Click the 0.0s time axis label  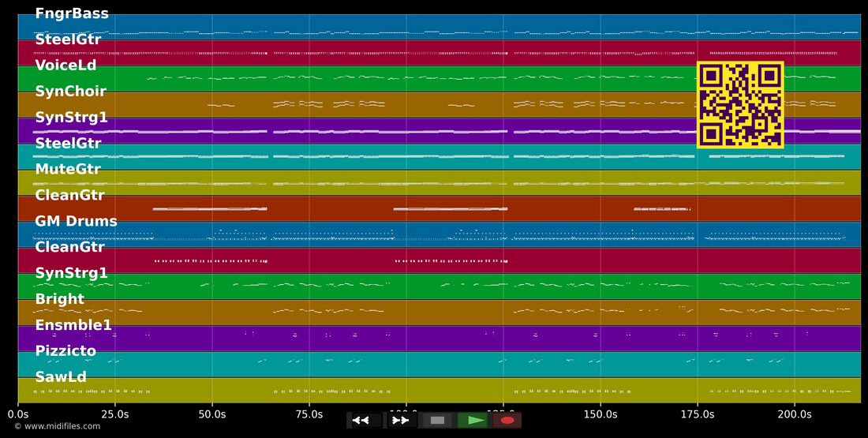click(18, 414)
